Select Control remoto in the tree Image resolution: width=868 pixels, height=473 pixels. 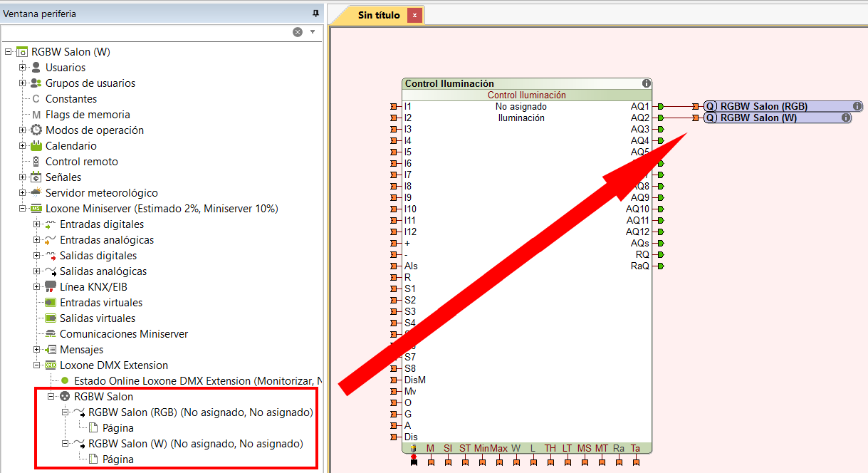tap(81, 162)
